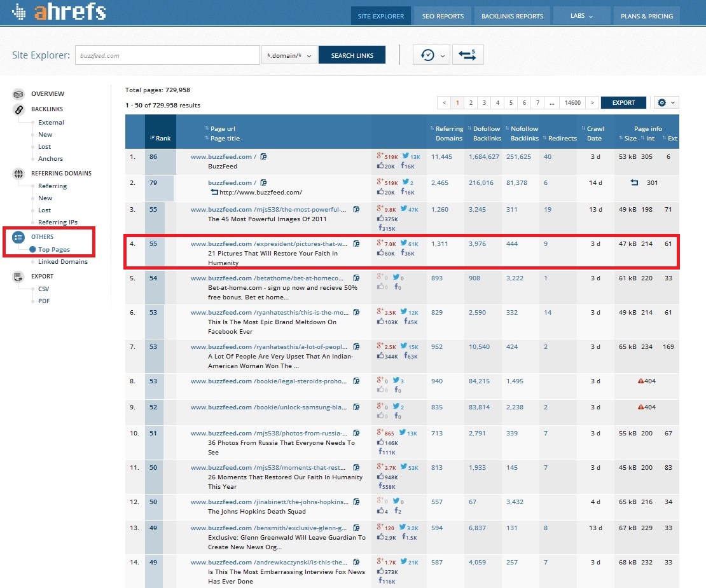706x588 pixels.
Task: Click the Backlinks chain icon
Action: pos(18,109)
